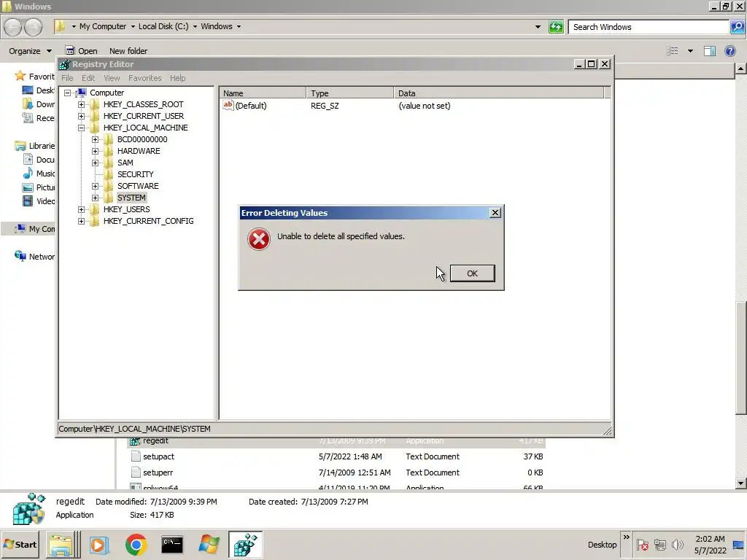
Task: Open Registry Editor Edit menu
Action: [x=88, y=78]
